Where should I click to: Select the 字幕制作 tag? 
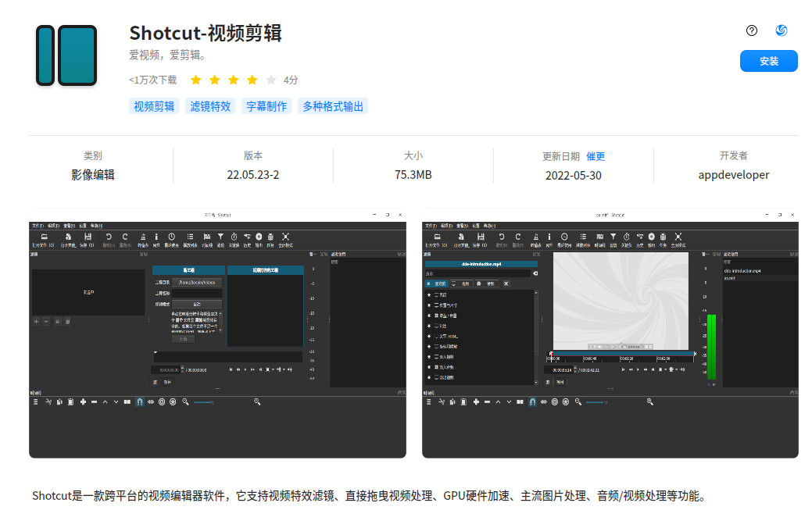pos(266,106)
